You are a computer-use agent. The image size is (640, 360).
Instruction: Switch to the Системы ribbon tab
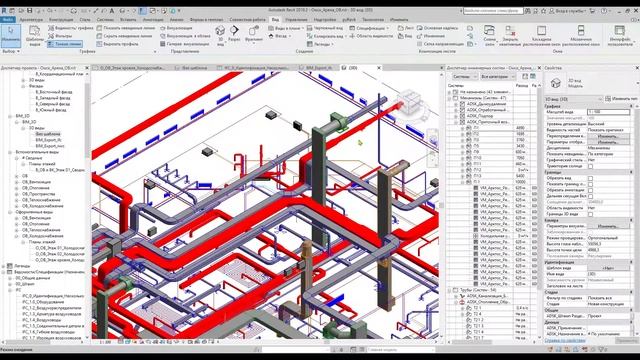pos(105,19)
